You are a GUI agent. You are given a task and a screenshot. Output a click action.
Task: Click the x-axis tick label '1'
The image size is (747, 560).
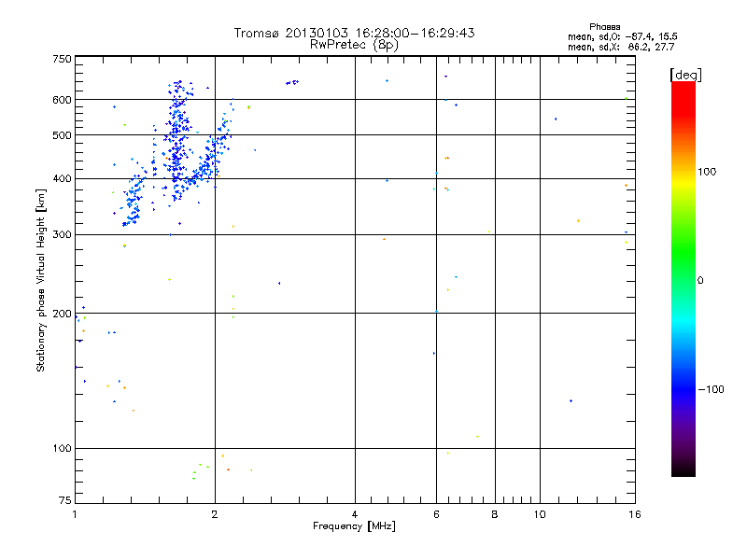point(75,514)
